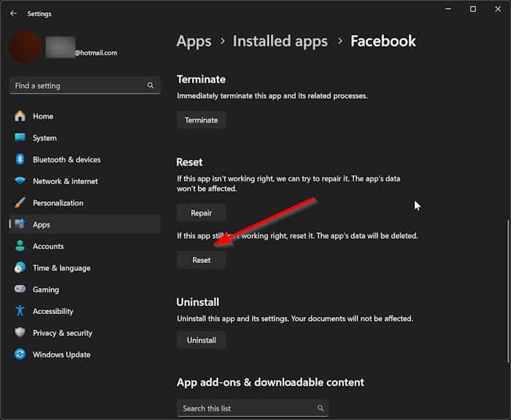Click the @hotmail.com account email text
The image size is (511, 420).
[96, 53]
